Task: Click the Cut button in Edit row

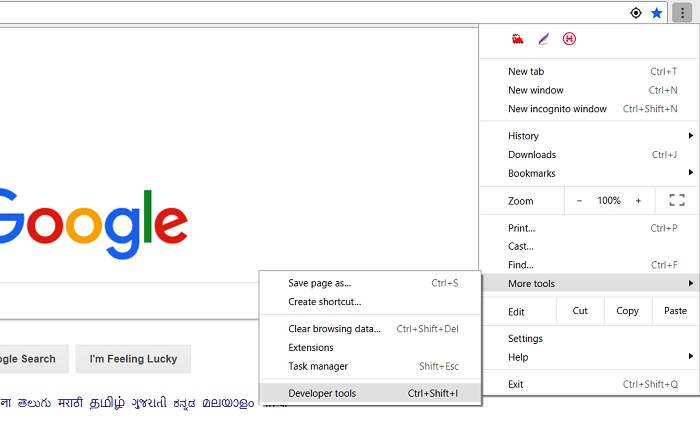Action: pyautogui.click(x=580, y=311)
